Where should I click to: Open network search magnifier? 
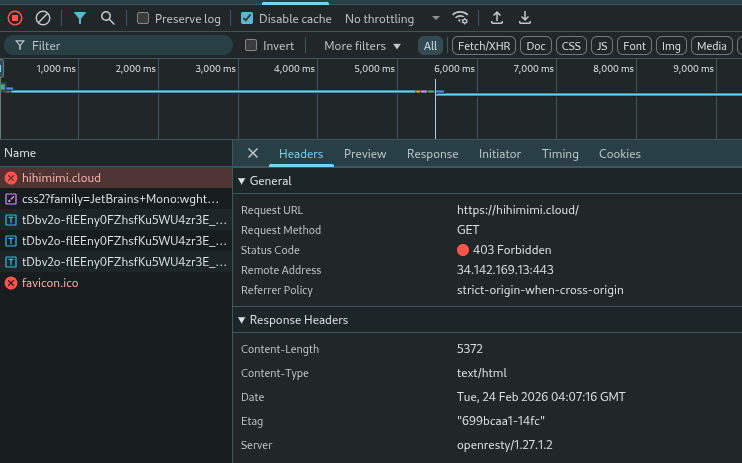pyautogui.click(x=107, y=18)
